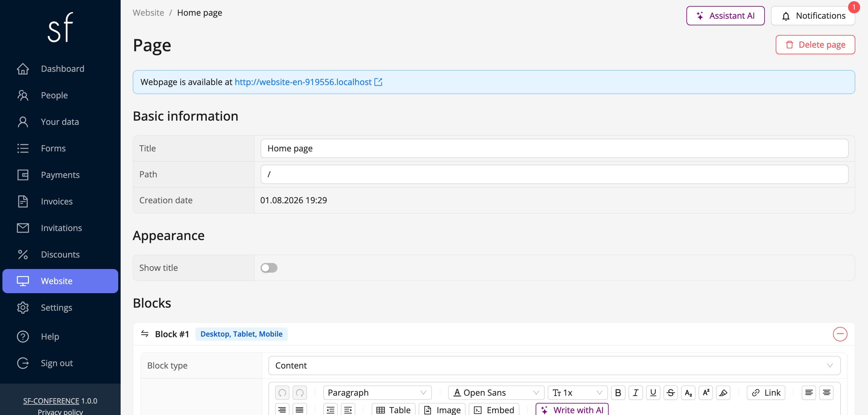
Task: Click the Home page breadcrumb text
Action: pyautogui.click(x=199, y=12)
